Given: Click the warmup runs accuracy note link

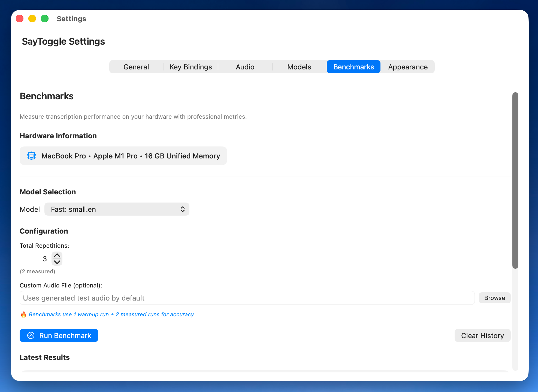Looking at the screenshot, I should tap(111, 314).
